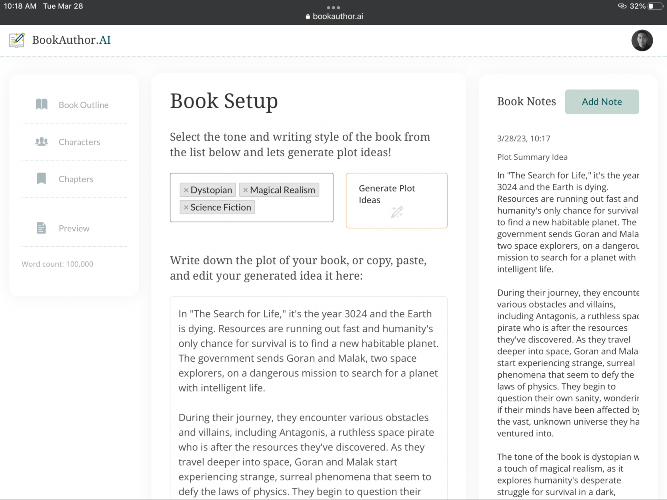
Task: Go to Book Outline in the sidebar
Action: point(83,105)
